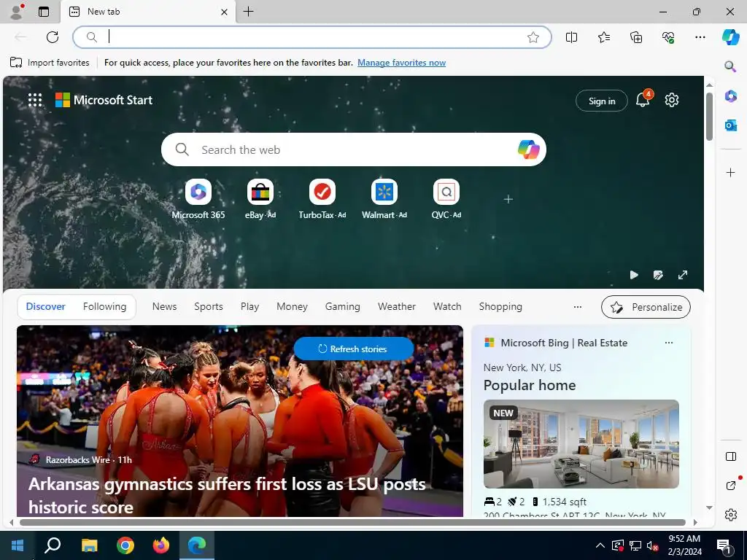Viewport: 747px width, 560px height.
Task: Open Browser essentials heart icon
Action: click(x=668, y=37)
